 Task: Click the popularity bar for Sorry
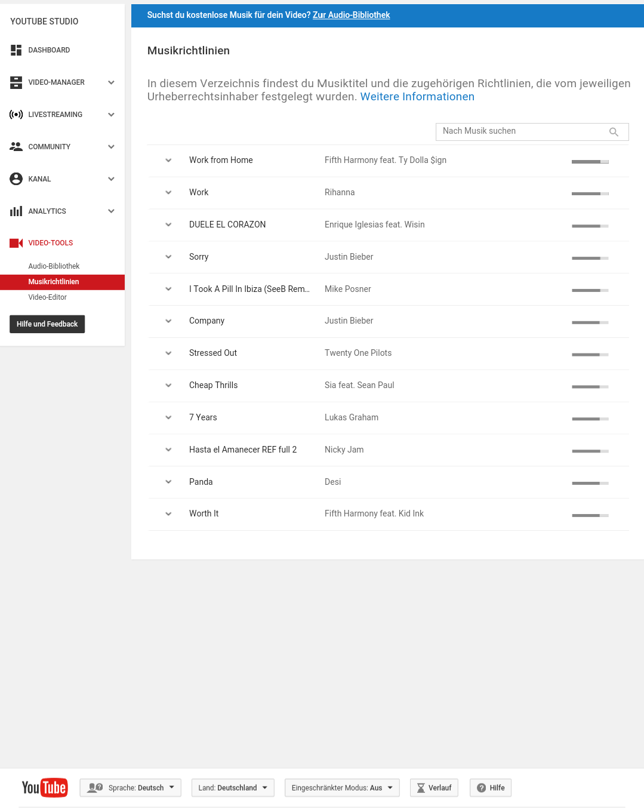(590, 259)
